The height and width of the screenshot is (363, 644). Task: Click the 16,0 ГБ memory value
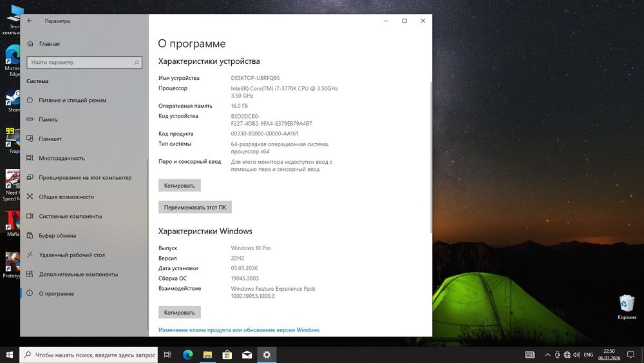click(x=240, y=106)
